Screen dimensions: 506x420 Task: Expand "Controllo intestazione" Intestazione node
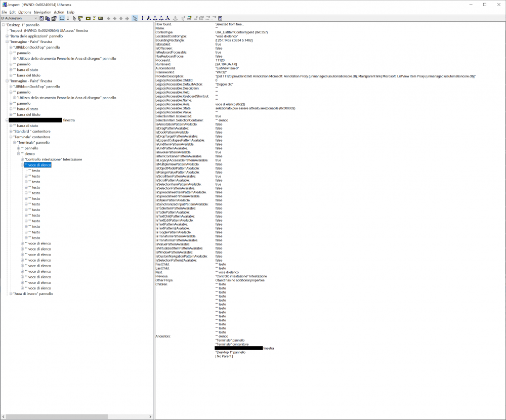coord(22,159)
